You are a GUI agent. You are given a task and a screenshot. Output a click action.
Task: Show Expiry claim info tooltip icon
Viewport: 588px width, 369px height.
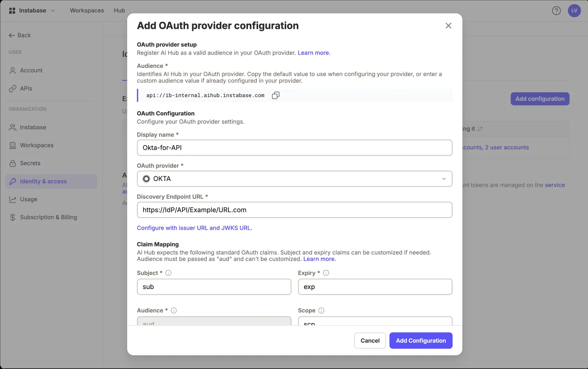(326, 273)
